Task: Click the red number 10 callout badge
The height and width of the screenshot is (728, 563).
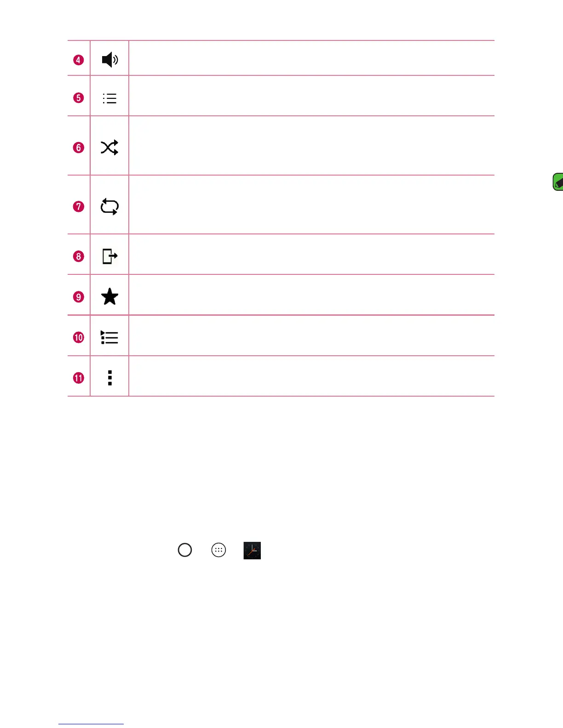Action: click(79, 337)
